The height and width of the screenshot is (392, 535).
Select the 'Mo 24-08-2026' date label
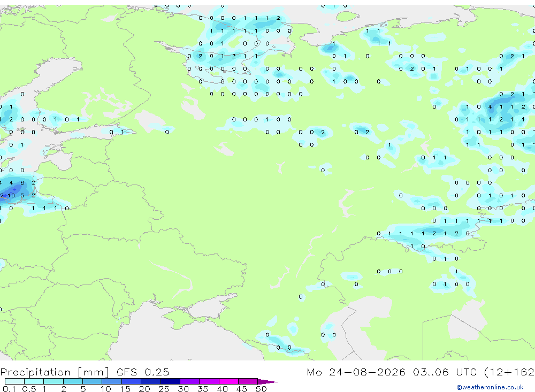pyautogui.click(x=356, y=372)
